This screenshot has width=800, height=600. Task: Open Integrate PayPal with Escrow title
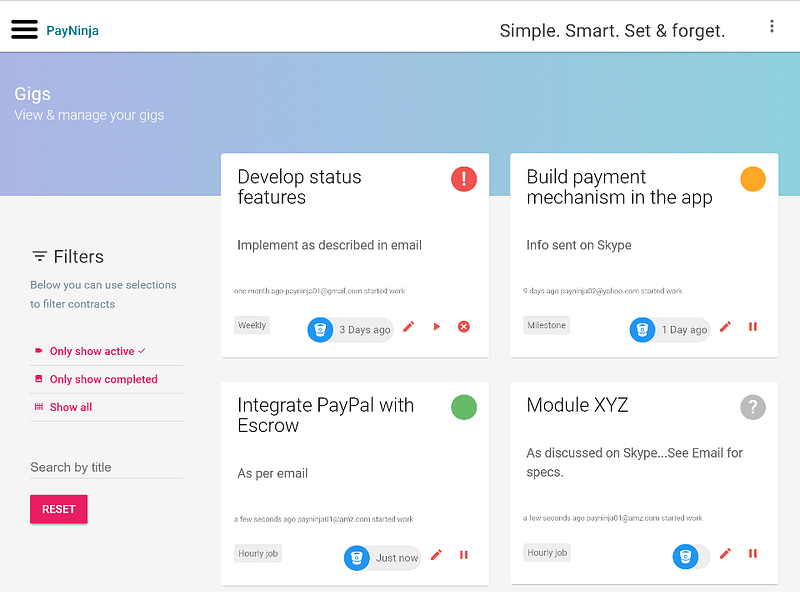pos(326,415)
